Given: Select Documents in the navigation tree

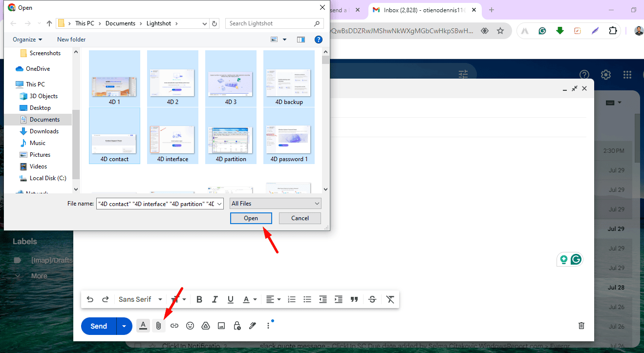Looking at the screenshot, I should click(45, 120).
